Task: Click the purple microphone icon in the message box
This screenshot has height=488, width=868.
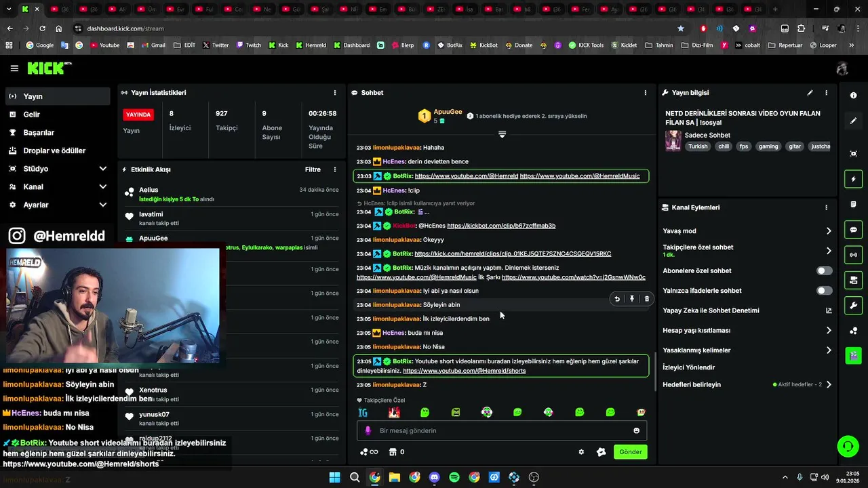Action: pyautogui.click(x=368, y=430)
